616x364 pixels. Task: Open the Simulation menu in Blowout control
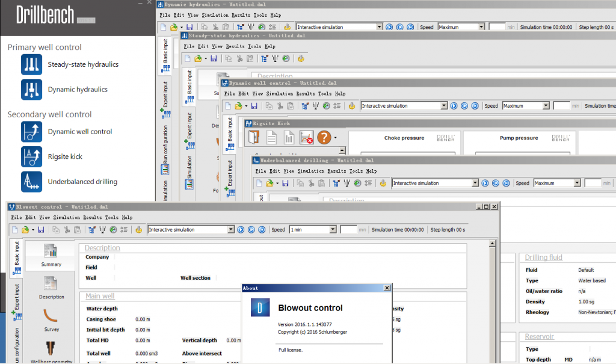pyautogui.click(x=66, y=217)
